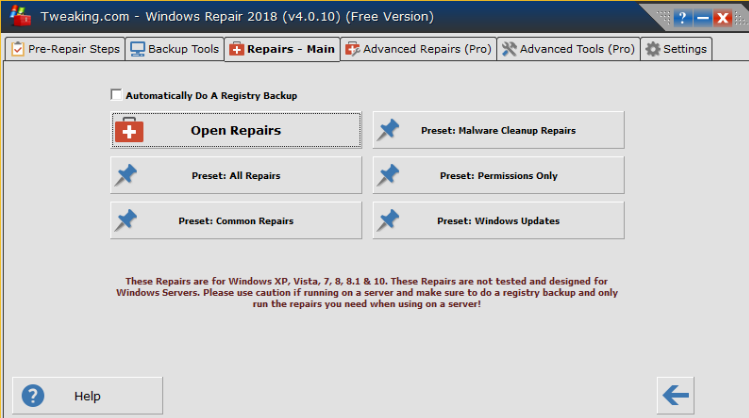The width and height of the screenshot is (749, 418).
Task: Choose Preset: All Repairs
Action: point(236,175)
